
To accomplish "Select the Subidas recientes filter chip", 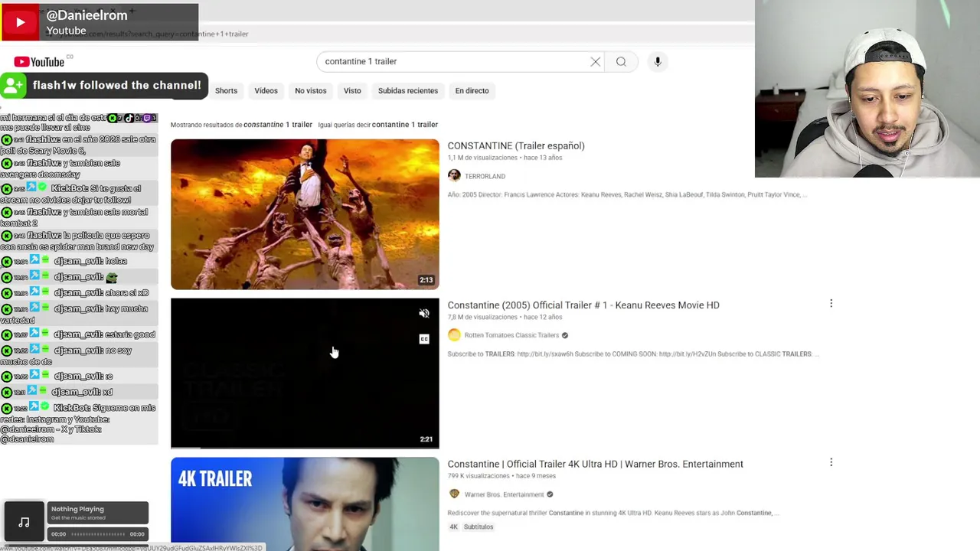I will (408, 90).
